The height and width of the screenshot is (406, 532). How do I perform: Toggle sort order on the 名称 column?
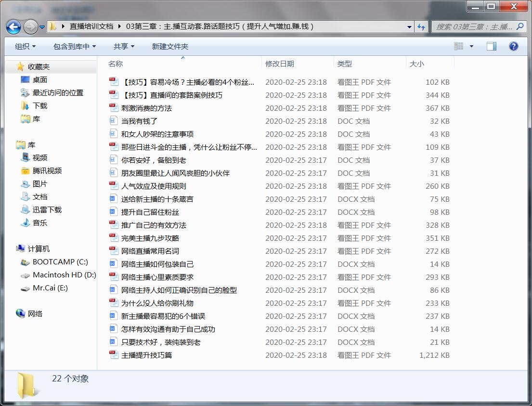pos(116,63)
